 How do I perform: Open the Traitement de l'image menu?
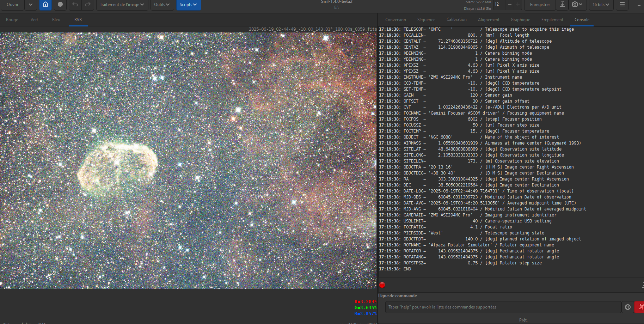pyautogui.click(x=122, y=5)
